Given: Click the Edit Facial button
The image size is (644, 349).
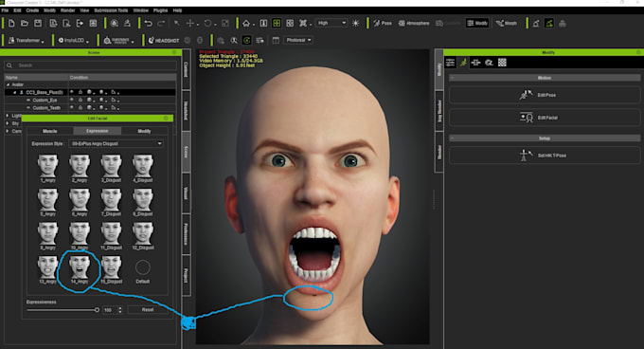Looking at the screenshot, I should (x=545, y=118).
